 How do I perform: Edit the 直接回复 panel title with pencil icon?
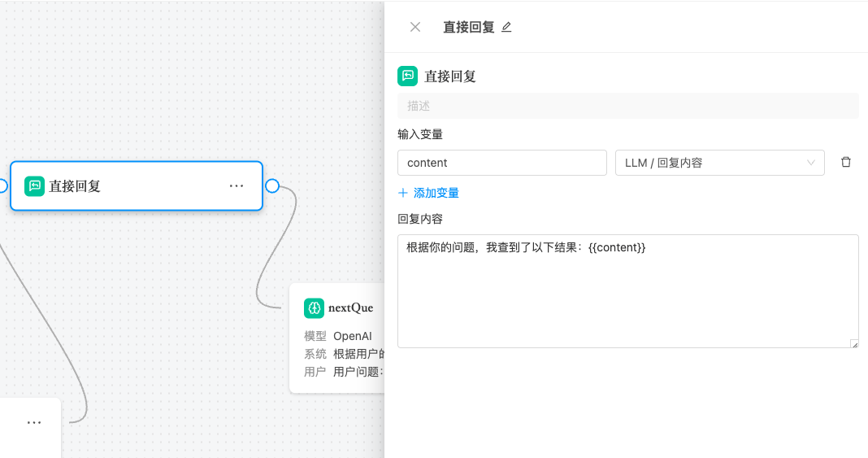pos(506,27)
